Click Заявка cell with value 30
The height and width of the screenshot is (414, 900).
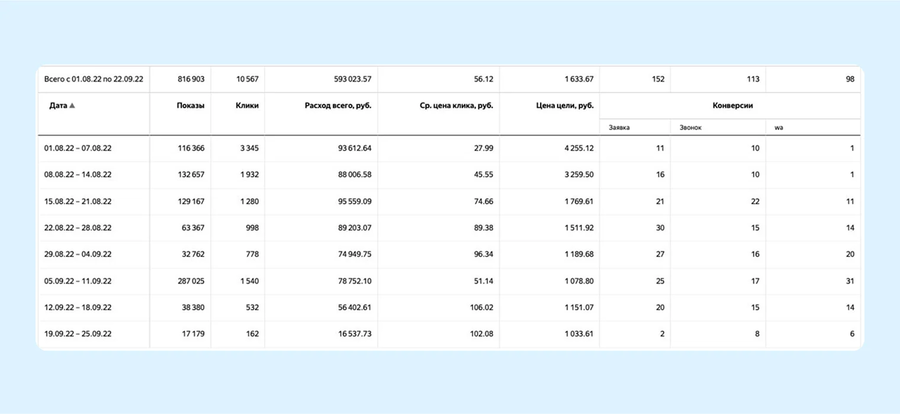tap(660, 228)
